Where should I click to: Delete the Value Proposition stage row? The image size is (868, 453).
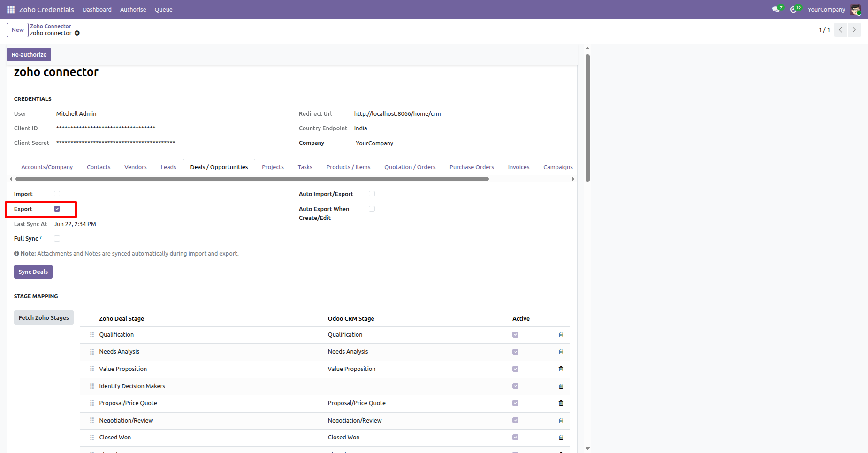pyautogui.click(x=561, y=369)
